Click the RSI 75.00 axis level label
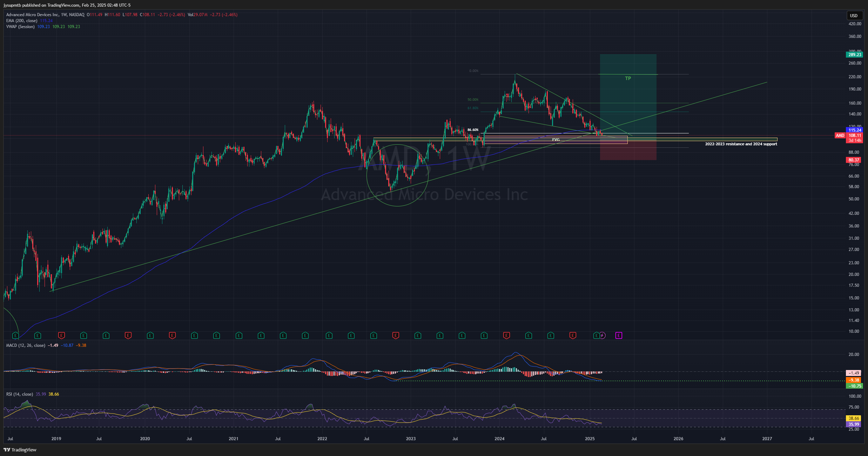Viewport: 868px width, 456px height. pyautogui.click(x=854, y=407)
